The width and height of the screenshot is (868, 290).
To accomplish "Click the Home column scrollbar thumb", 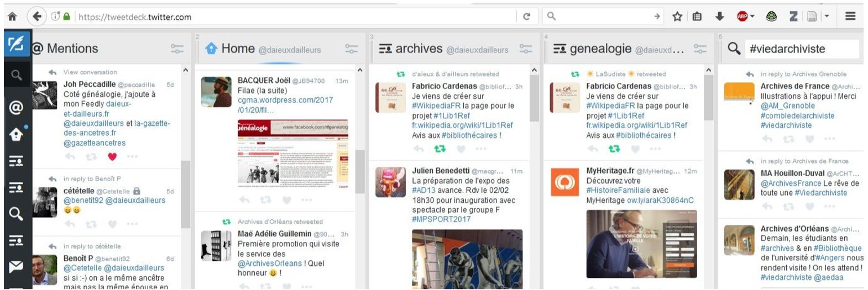I will click(360, 172).
